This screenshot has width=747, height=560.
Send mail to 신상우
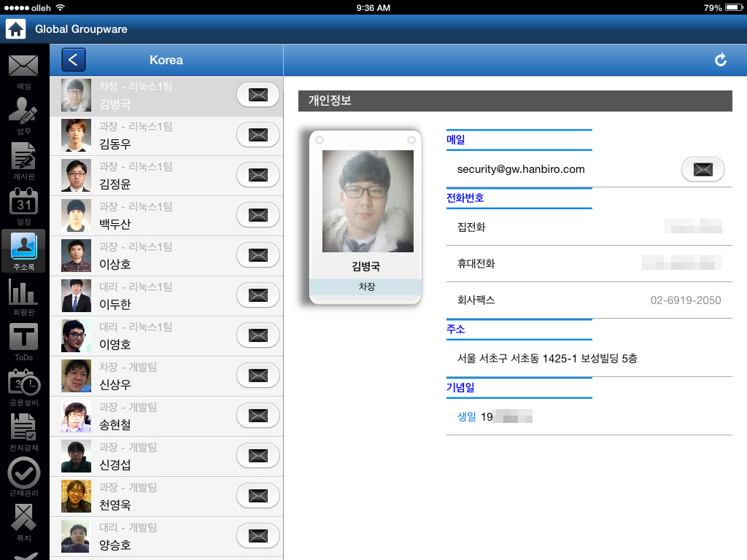[x=258, y=376]
